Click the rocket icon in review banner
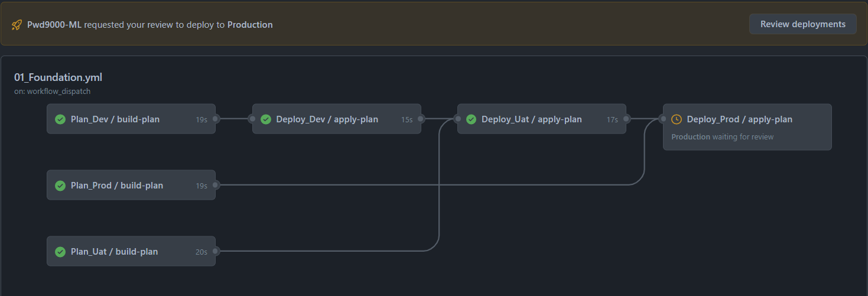The height and width of the screenshot is (296, 868). 17,25
